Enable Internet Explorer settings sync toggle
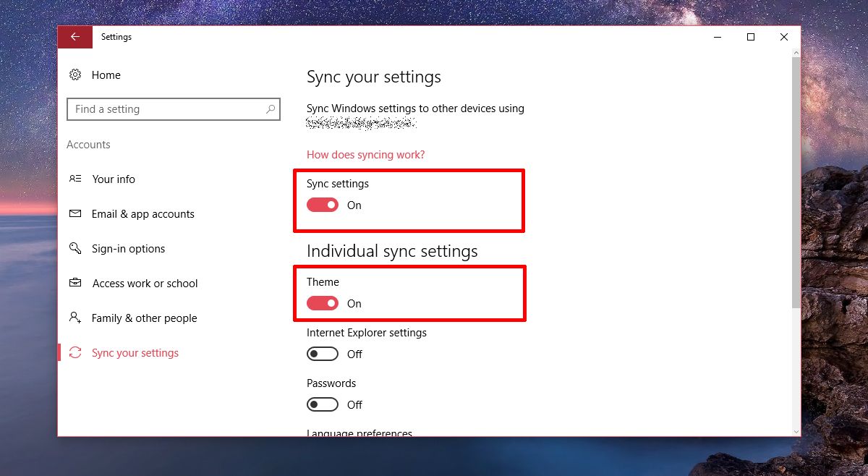Viewport: 868px width, 476px height. point(323,354)
